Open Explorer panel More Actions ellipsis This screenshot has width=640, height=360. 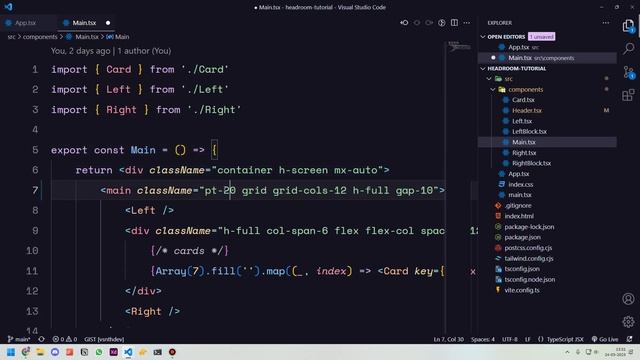tap(606, 23)
